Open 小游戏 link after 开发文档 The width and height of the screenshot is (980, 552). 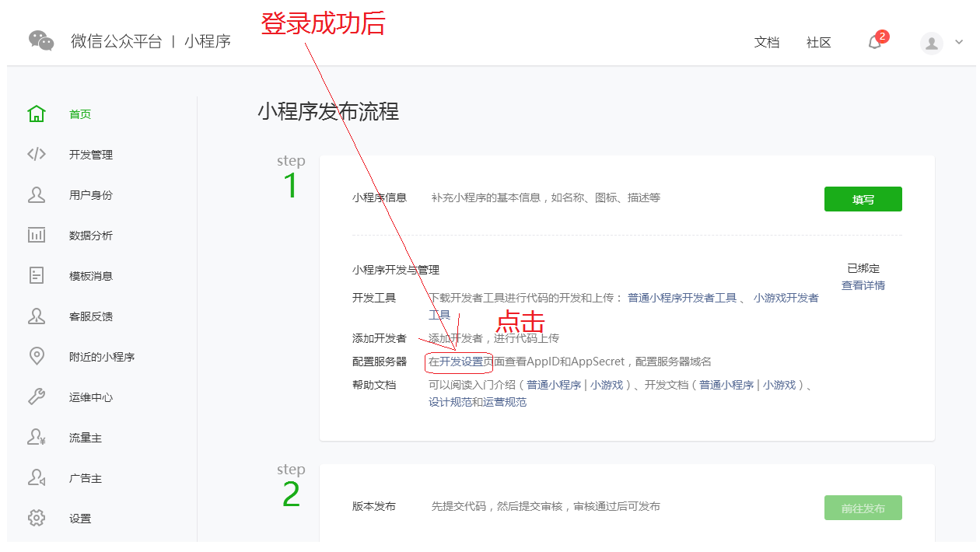(x=779, y=385)
